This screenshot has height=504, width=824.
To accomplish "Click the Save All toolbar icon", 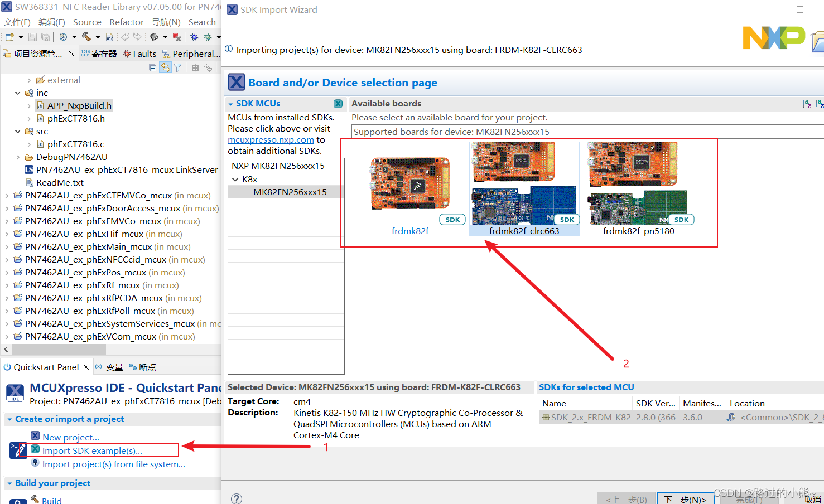I will point(45,37).
